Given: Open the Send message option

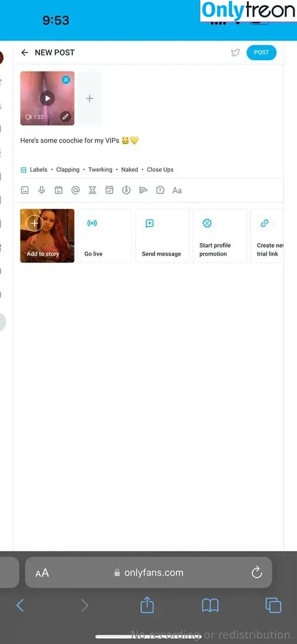Looking at the screenshot, I should 162,236.
